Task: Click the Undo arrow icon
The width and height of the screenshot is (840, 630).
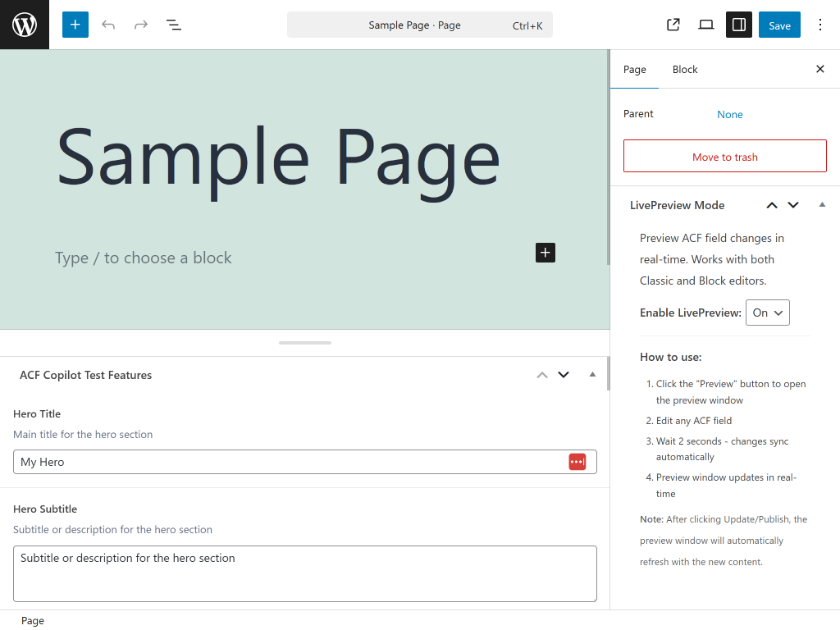Action: 108,25
